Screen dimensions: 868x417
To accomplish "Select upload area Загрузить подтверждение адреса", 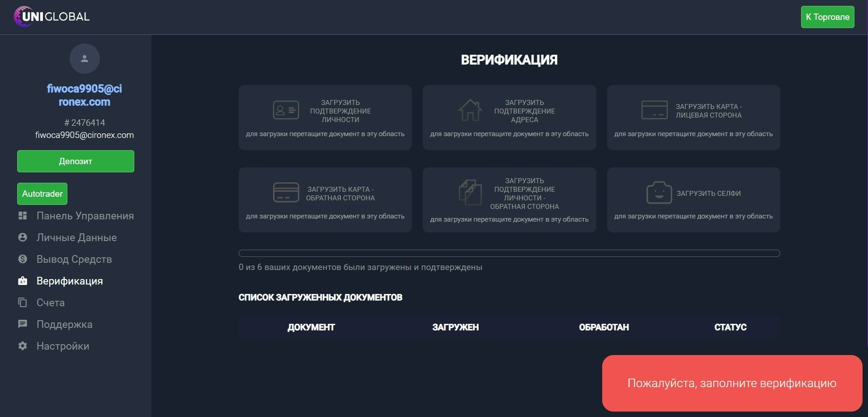I will click(x=509, y=118).
